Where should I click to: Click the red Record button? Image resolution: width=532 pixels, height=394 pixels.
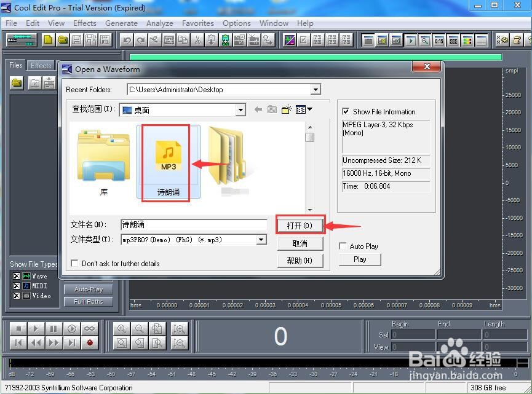coord(89,343)
